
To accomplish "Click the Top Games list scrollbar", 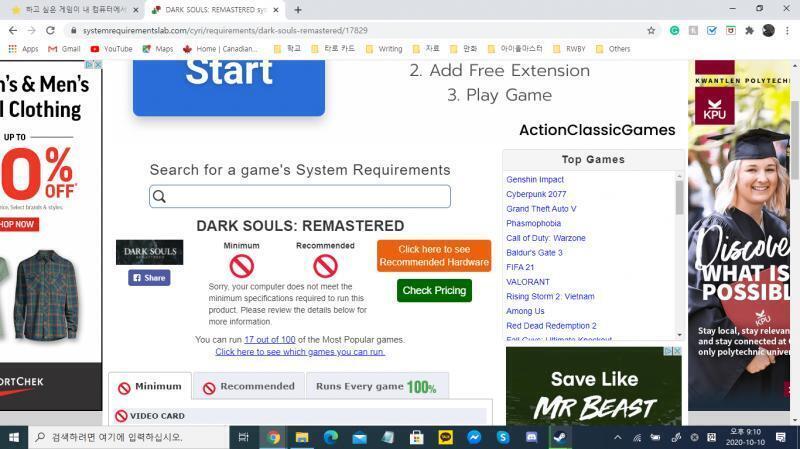I will (x=679, y=198).
